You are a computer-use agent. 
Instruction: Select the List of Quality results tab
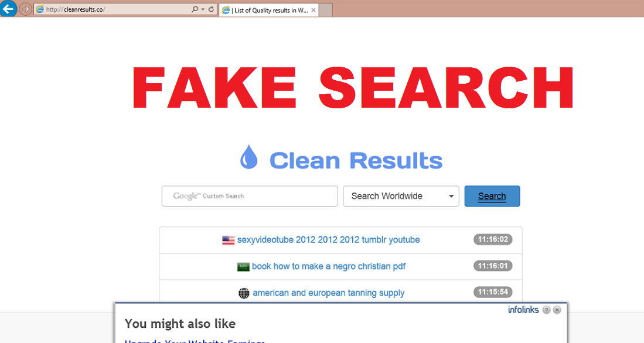coord(268,11)
